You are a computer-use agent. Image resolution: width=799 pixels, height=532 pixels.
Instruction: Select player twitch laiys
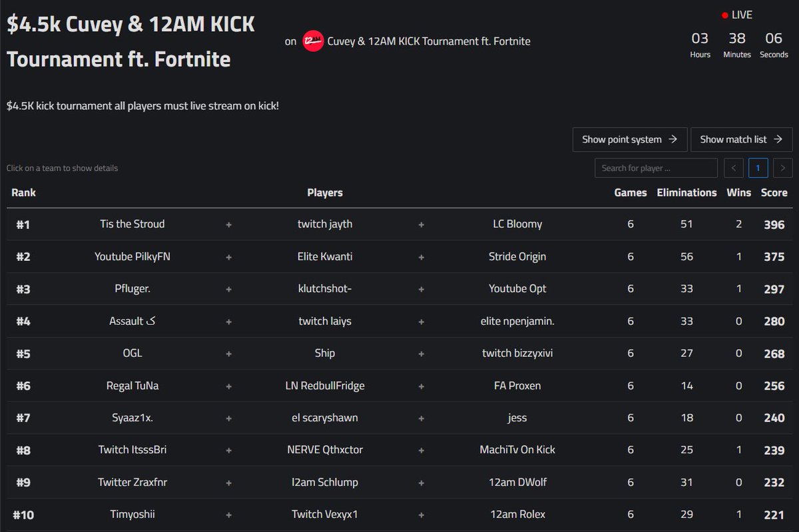tap(325, 321)
